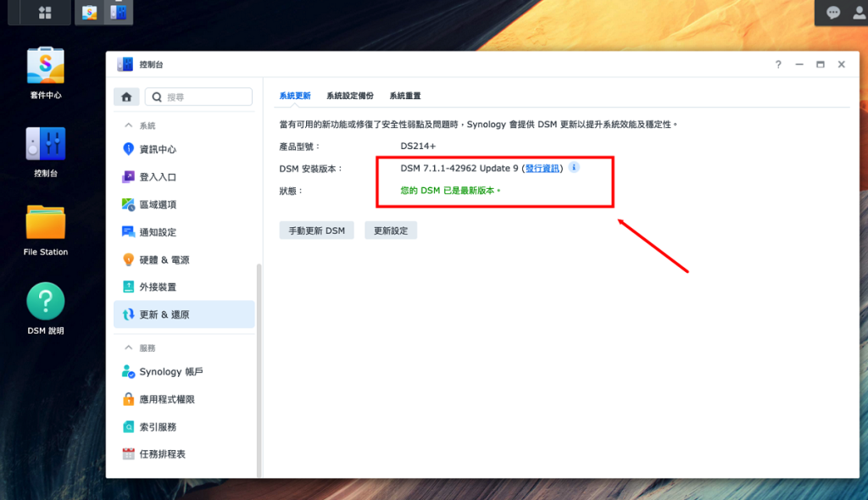Open the File Station desktop icon
This screenshot has width=868, height=500.
pos(45,223)
